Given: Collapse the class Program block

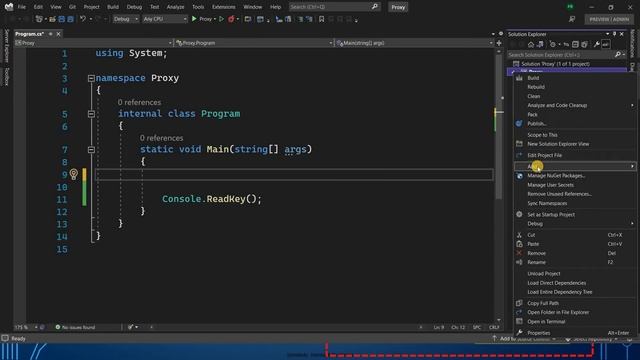Looking at the screenshot, I should [x=91, y=114].
